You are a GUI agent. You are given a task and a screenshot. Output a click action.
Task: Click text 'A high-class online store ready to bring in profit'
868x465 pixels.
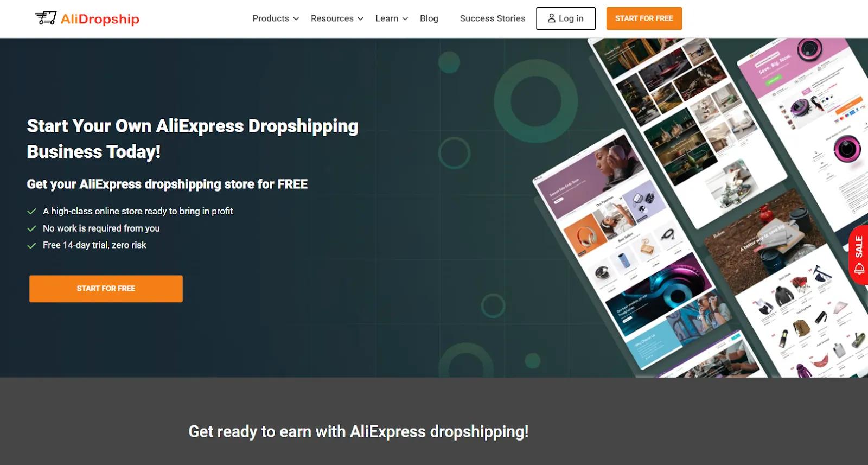click(x=138, y=211)
